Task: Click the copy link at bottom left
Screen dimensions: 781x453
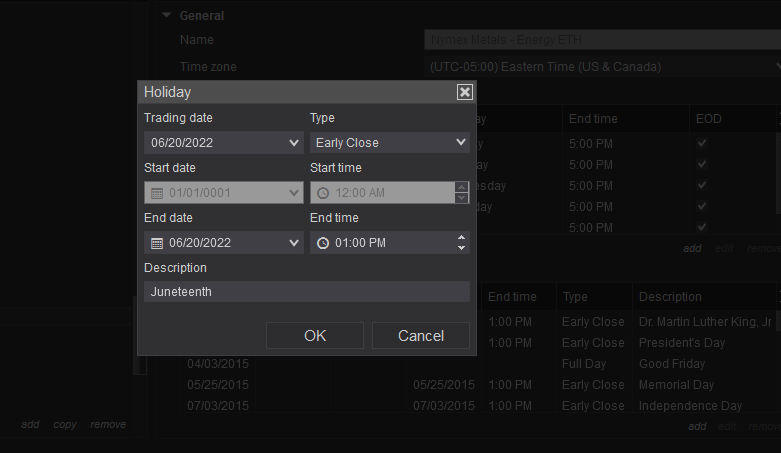Action: [x=65, y=425]
